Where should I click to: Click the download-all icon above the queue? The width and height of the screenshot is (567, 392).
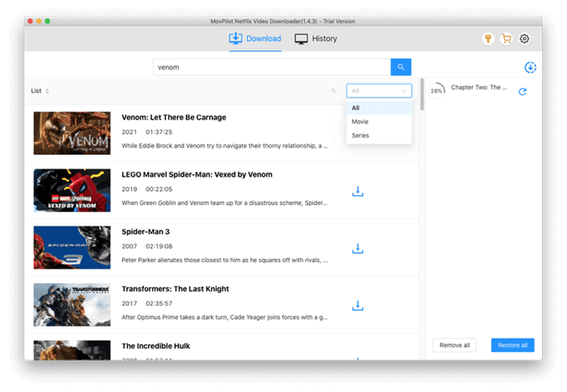click(531, 66)
